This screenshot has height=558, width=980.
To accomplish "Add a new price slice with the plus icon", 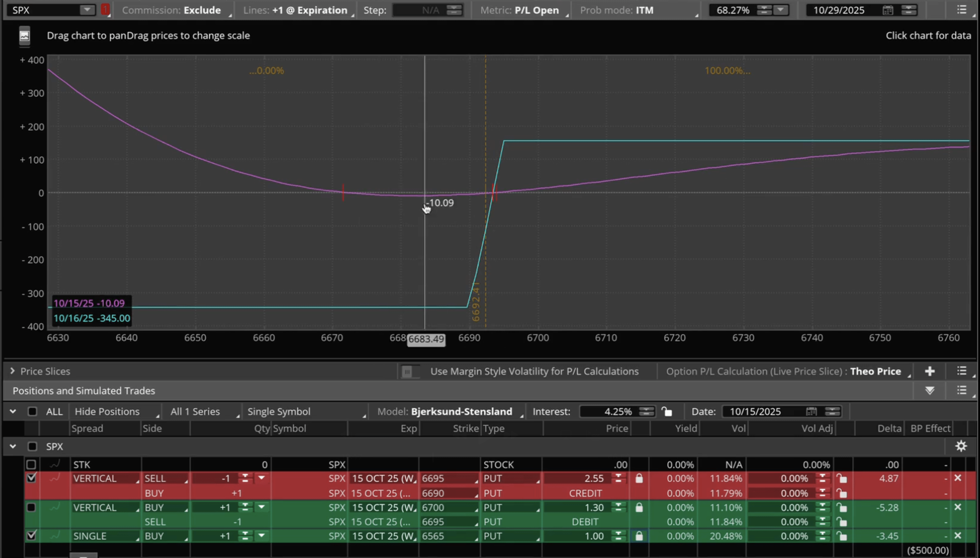I will [x=930, y=371].
